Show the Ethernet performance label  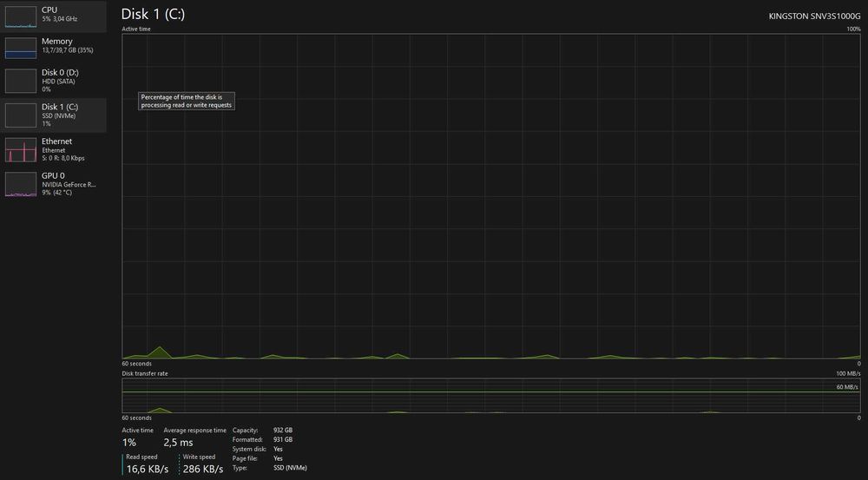point(56,141)
